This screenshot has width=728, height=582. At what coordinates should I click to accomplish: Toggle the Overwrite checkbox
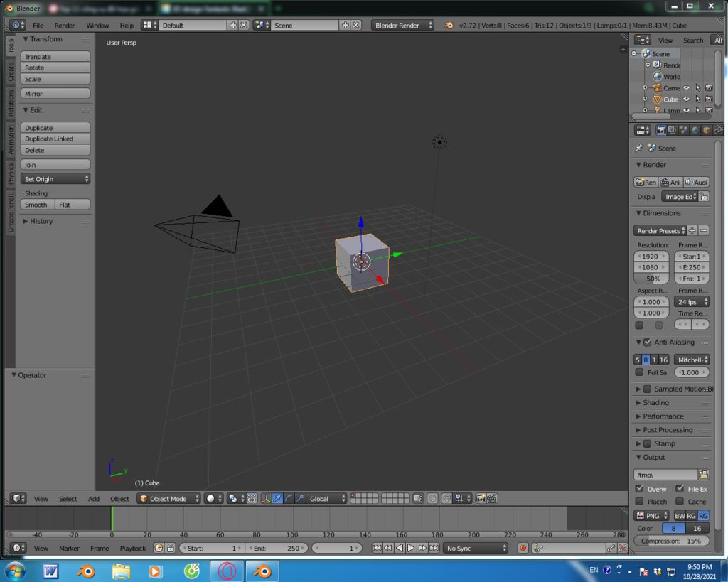(639, 489)
